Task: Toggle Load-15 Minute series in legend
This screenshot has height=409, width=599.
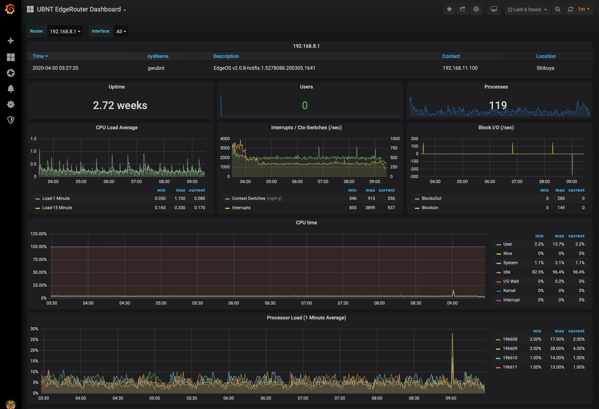Action: 57,208
